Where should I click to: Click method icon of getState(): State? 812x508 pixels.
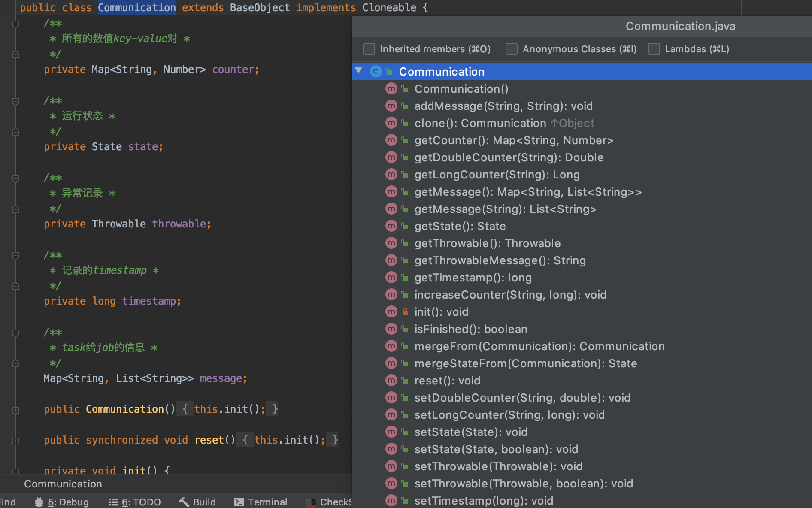point(391,226)
